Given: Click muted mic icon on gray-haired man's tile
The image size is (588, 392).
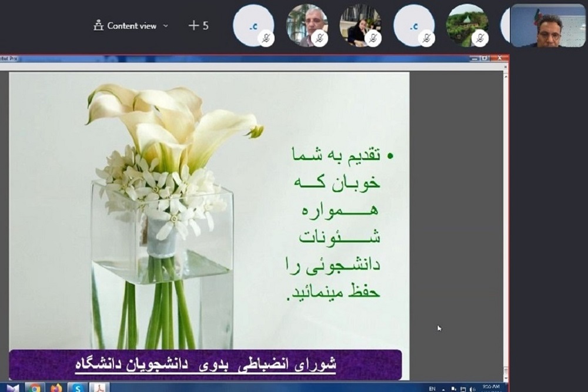Looking at the screenshot, I should point(320,39).
